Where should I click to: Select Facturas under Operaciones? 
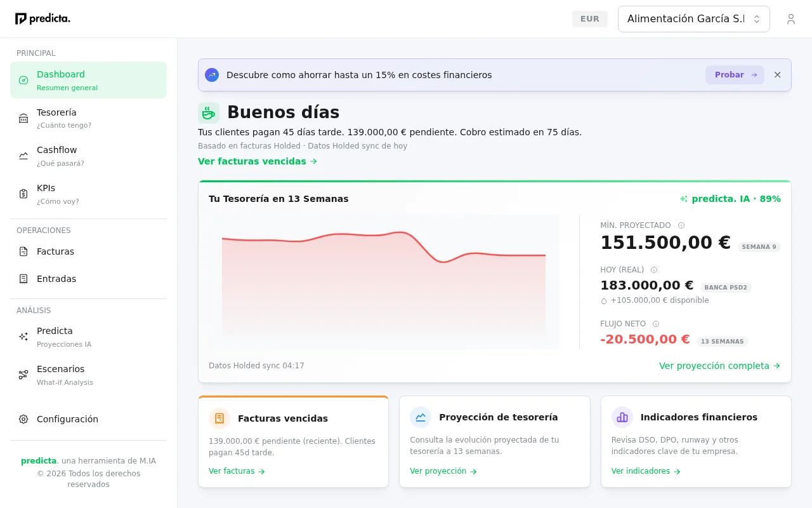point(55,251)
